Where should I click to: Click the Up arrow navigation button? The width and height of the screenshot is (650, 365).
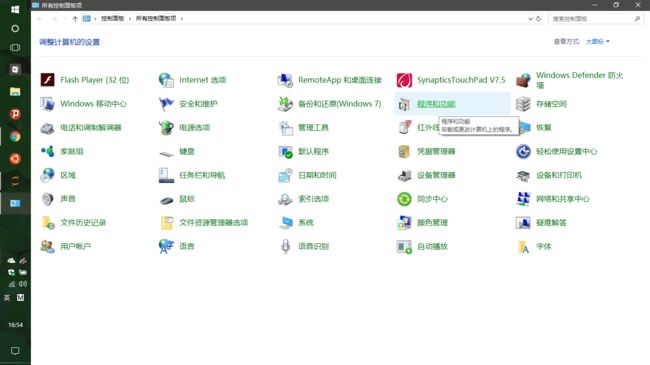click(75, 19)
